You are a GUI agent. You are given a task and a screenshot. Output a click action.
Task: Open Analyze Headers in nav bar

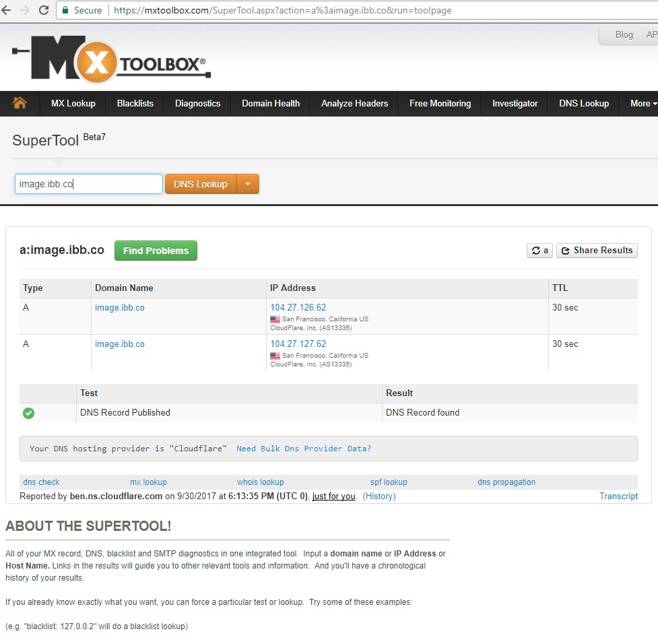tap(355, 103)
